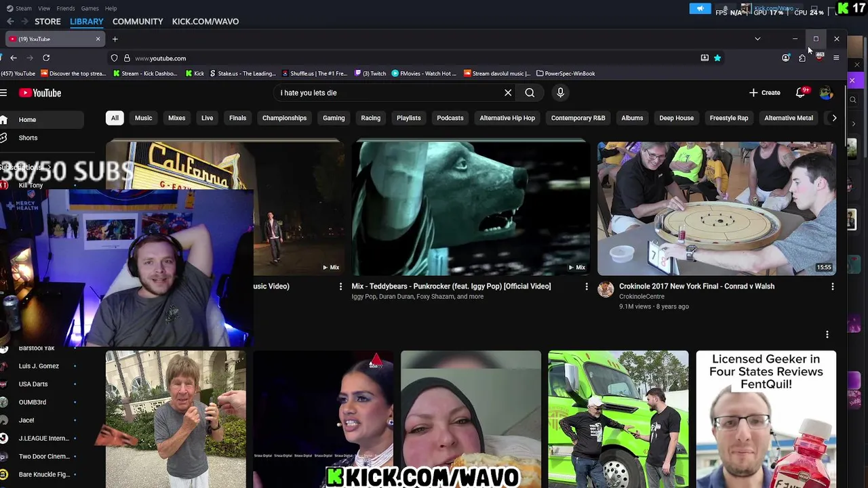Screen dimensions: 868x488
Task: Open the Crokinole New York Final thumbnail
Action: click(x=716, y=208)
